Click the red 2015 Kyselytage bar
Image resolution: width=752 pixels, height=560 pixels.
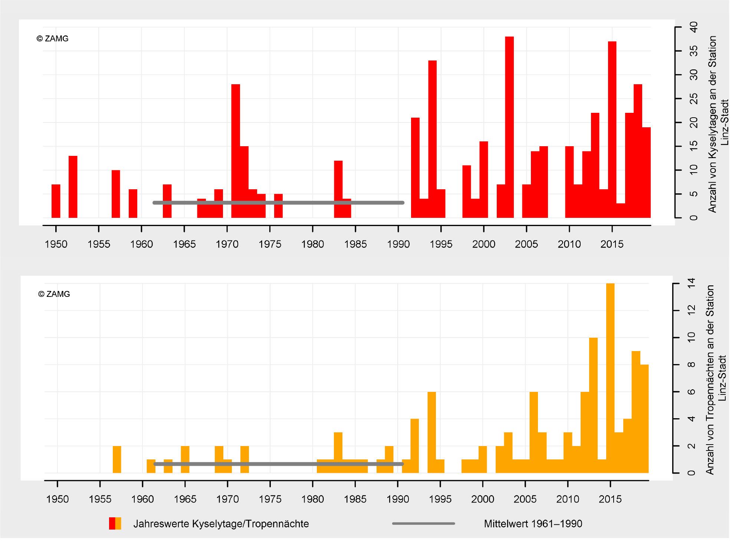(x=612, y=130)
